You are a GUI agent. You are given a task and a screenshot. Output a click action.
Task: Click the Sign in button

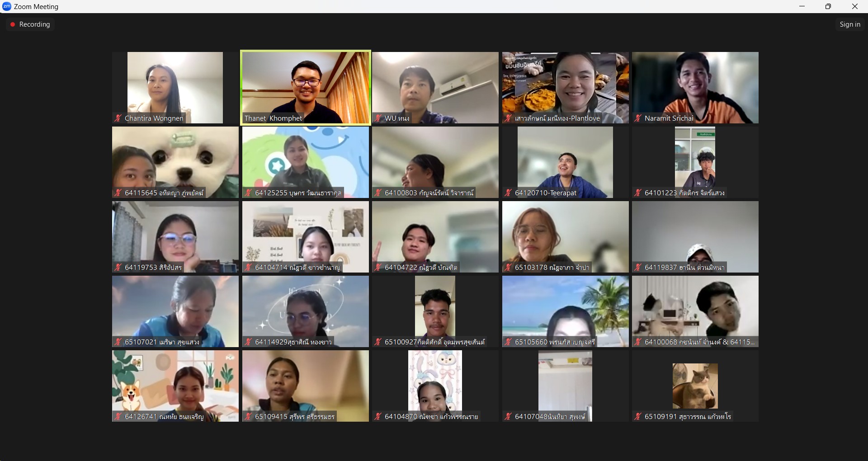849,24
